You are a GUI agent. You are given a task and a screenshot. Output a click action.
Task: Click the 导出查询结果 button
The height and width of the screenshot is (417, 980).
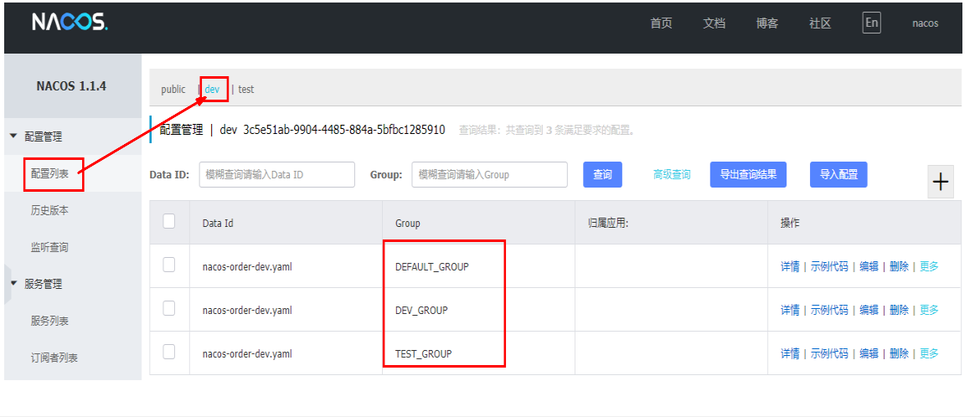pyautogui.click(x=748, y=174)
